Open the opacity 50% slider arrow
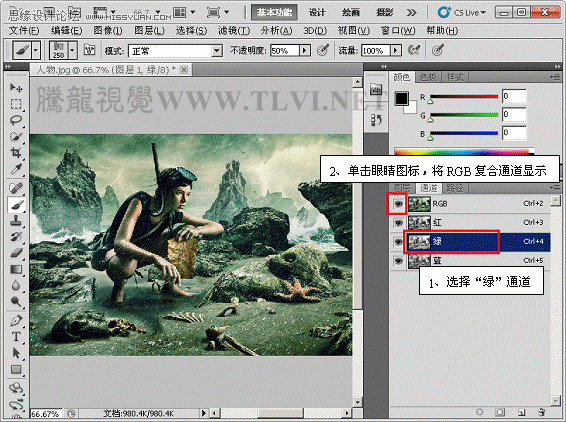The height and width of the screenshot is (422, 566). point(305,51)
